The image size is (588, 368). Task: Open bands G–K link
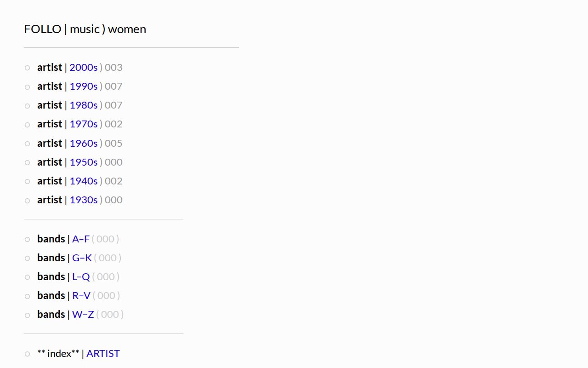(82, 258)
